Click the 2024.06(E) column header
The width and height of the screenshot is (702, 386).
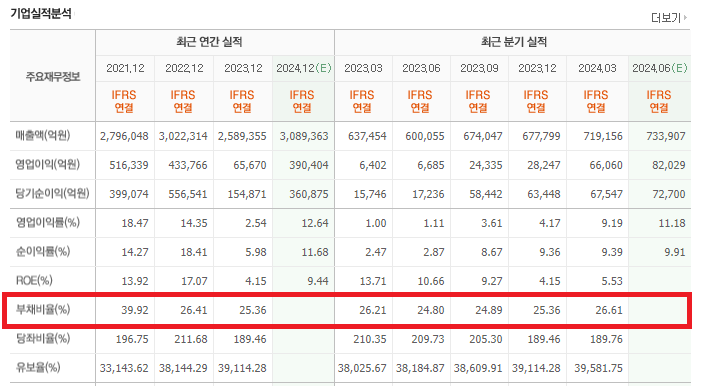coord(660,68)
